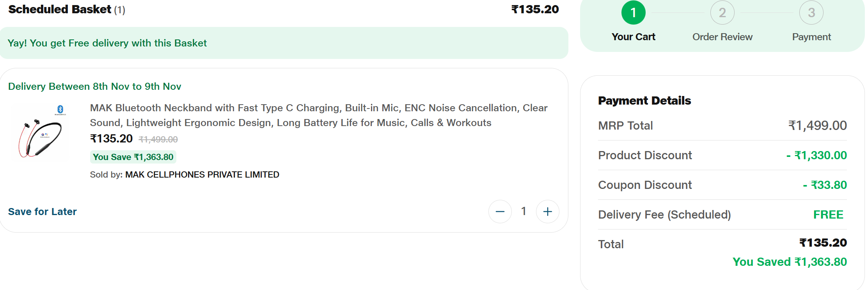The width and height of the screenshot is (868, 290).
Task: Click the You Save ₹1,363.80 badge
Action: (x=133, y=157)
